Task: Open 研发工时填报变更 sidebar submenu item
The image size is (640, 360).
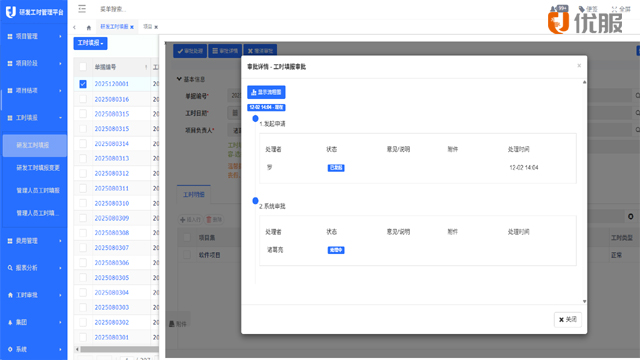Action: (x=38, y=168)
